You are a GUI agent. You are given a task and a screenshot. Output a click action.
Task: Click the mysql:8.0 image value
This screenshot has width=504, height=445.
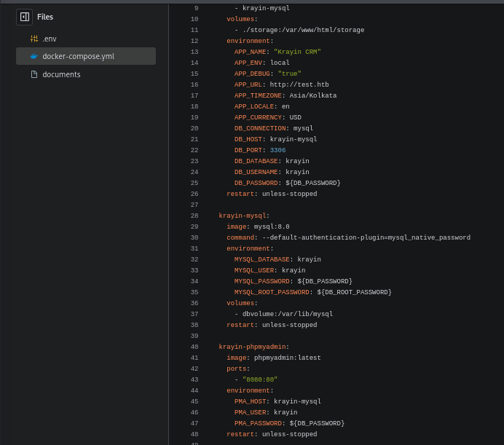tap(272, 227)
